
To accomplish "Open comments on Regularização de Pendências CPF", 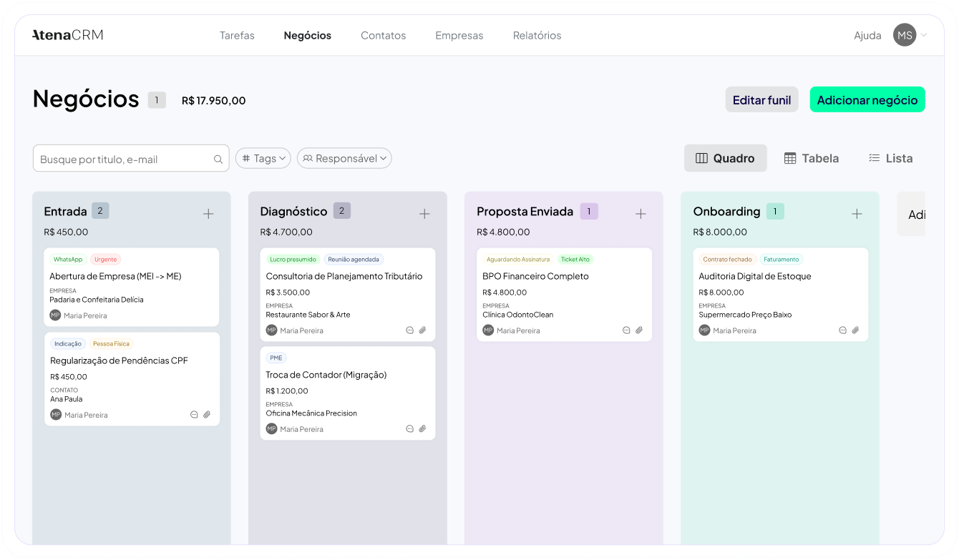I will [194, 415].
